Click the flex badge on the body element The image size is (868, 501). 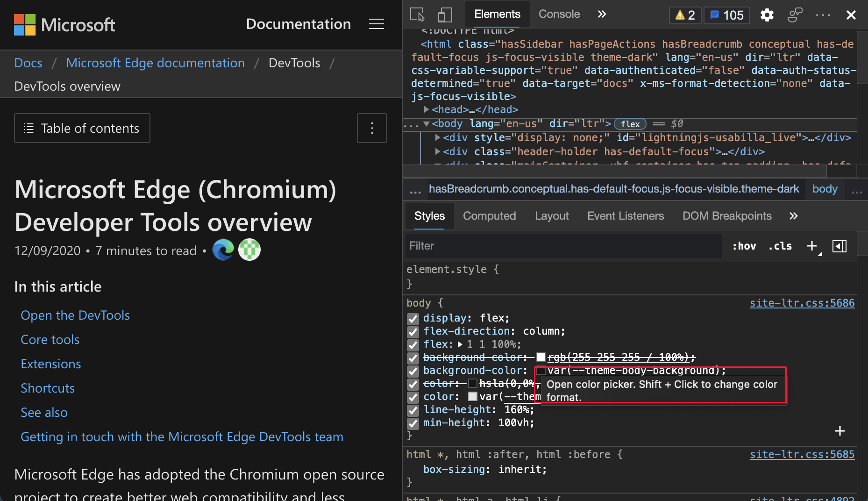tap(630, 124)
